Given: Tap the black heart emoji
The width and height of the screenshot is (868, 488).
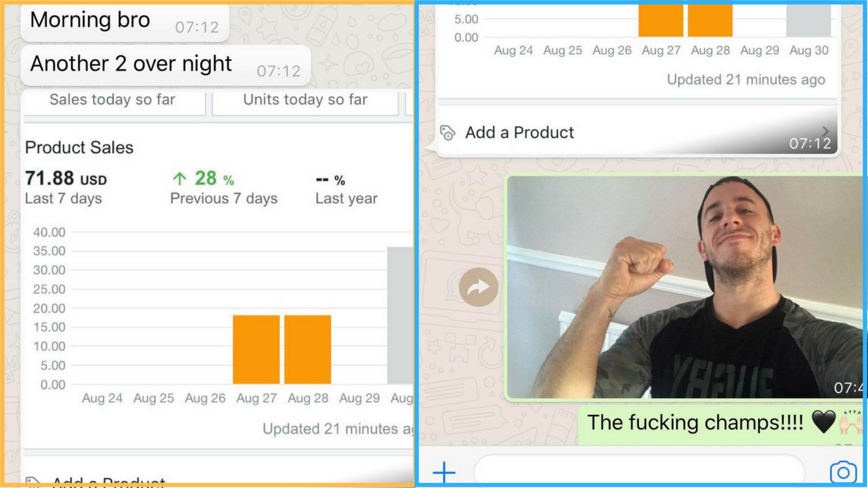Looking at the screenshot, I should coord(823,423).
